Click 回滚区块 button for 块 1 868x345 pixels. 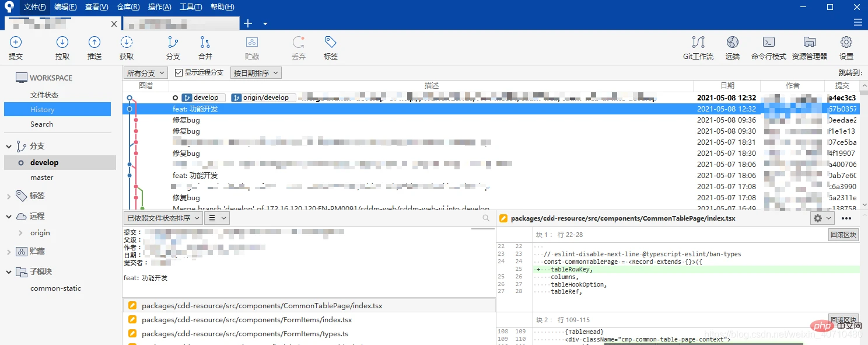tap(843, 235)
